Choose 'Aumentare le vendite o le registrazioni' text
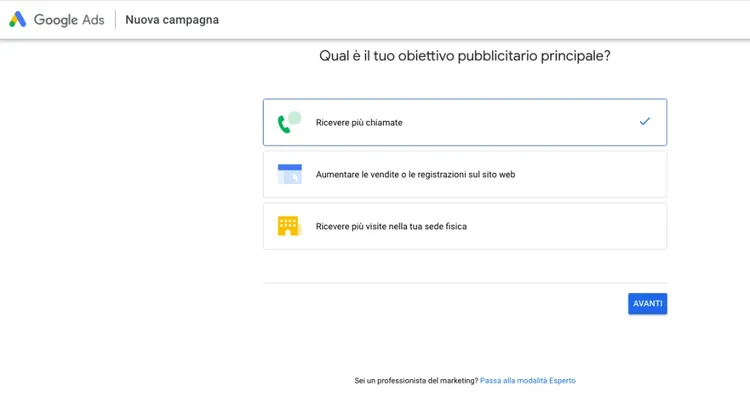This screenshot has width=750, height=397. 415,175
